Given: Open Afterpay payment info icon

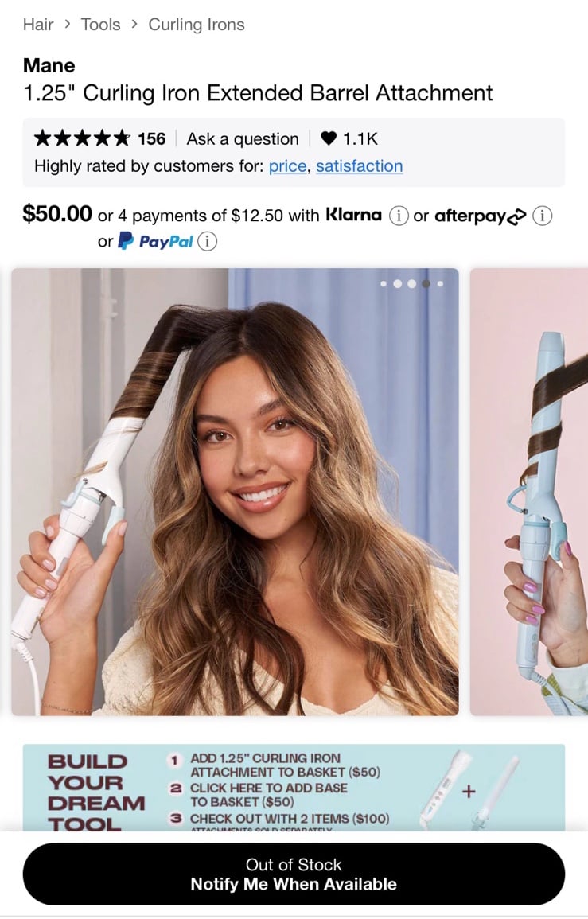Looking at the screenshot, I should click(x=543, y=216).
